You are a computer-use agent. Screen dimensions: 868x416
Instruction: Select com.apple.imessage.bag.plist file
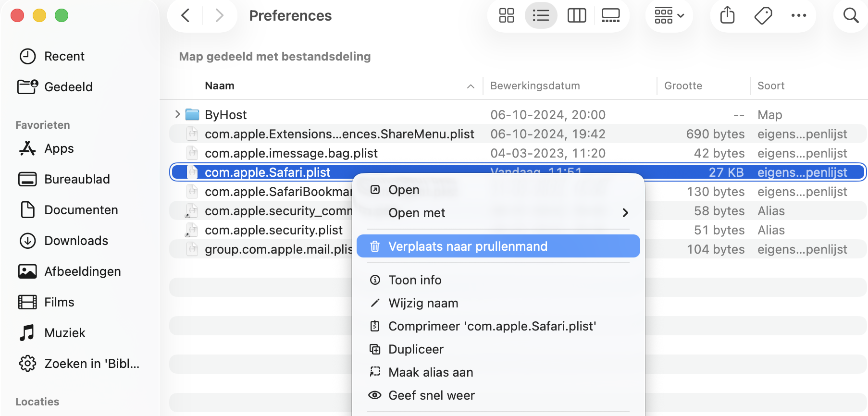[x=518, y=153]
